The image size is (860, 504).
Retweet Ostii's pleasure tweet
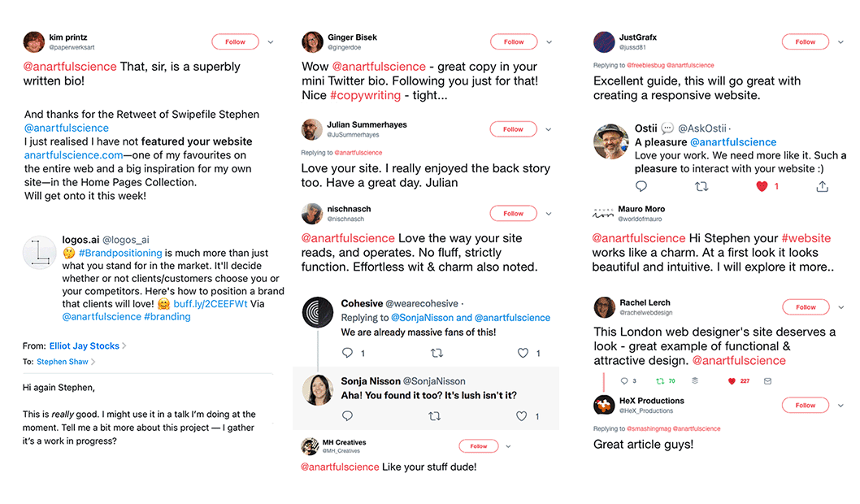(x=701, y=186)
